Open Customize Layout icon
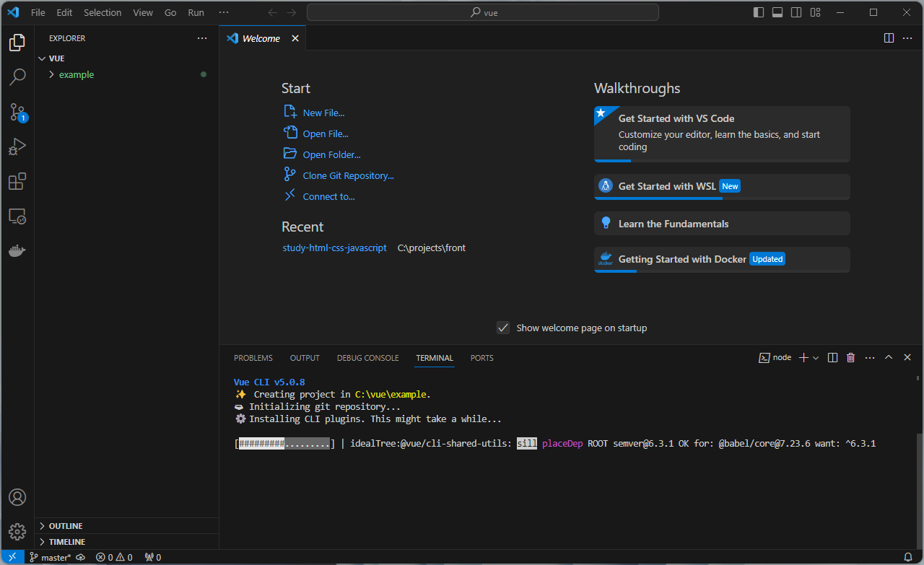 click(x=815, y=12)
